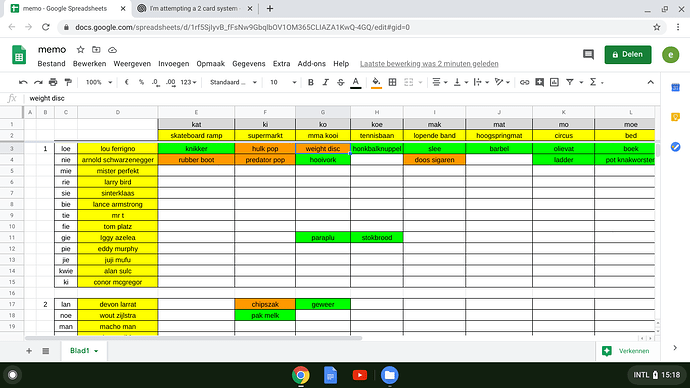The width and height of the screenshot is (690, 388).
Task: Open the Gegevens menu
Action: 249,64
